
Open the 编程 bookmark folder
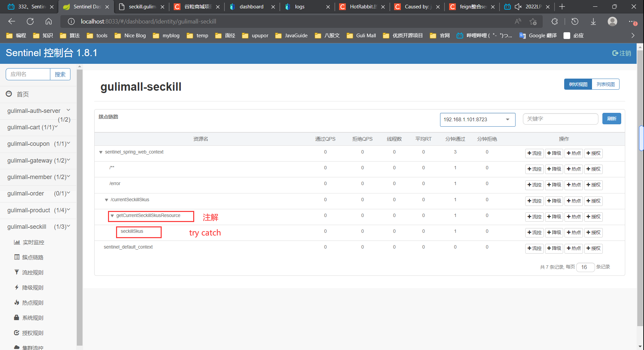click(16, 36)
